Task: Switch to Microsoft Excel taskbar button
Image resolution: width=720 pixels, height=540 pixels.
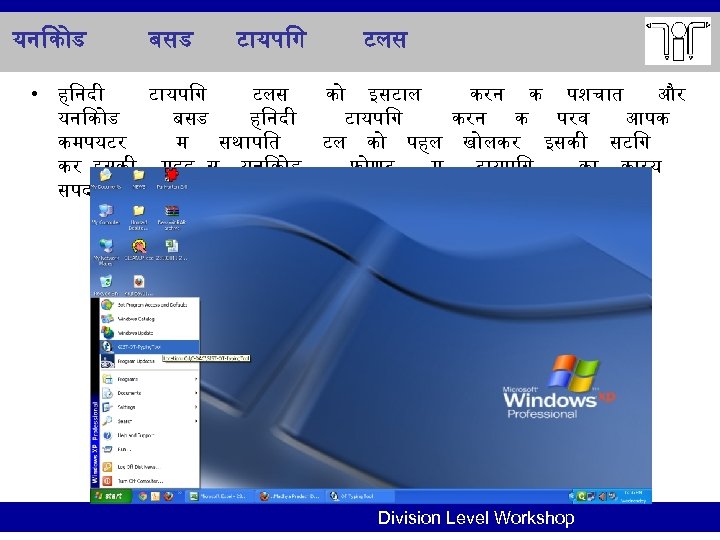Action: 219,496
